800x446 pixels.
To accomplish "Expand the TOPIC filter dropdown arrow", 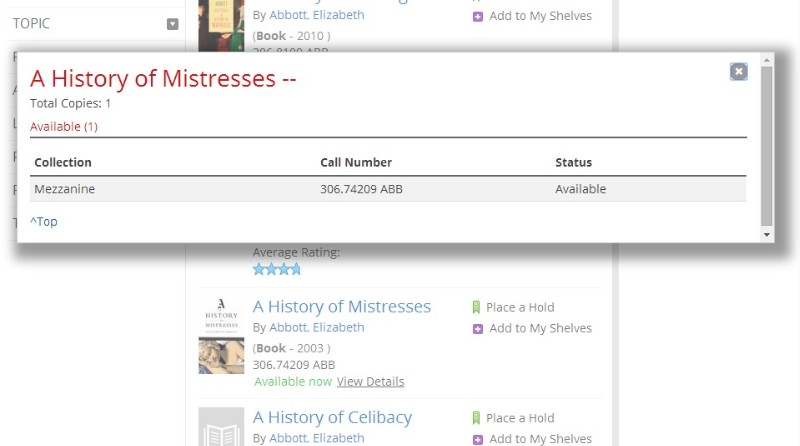I will tap(172, 24).
